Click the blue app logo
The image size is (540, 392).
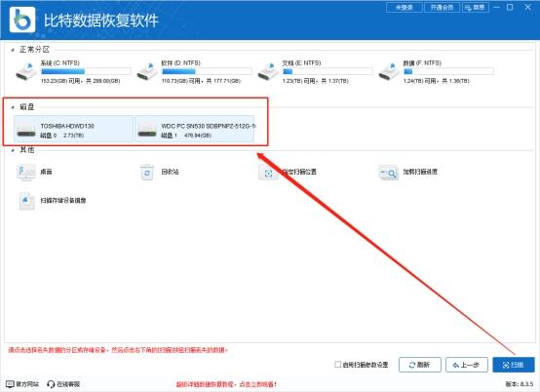coord(22,20)
